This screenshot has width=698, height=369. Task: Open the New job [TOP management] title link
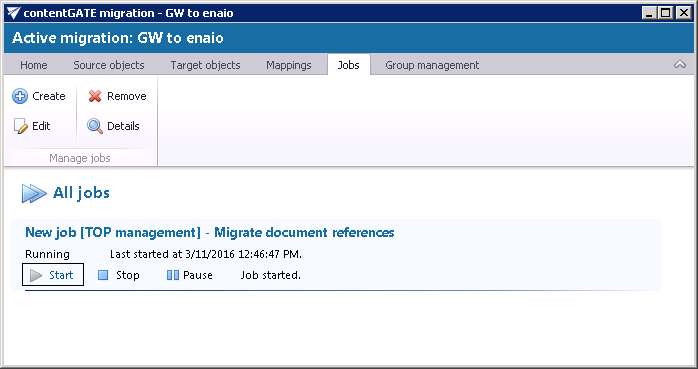210,232
